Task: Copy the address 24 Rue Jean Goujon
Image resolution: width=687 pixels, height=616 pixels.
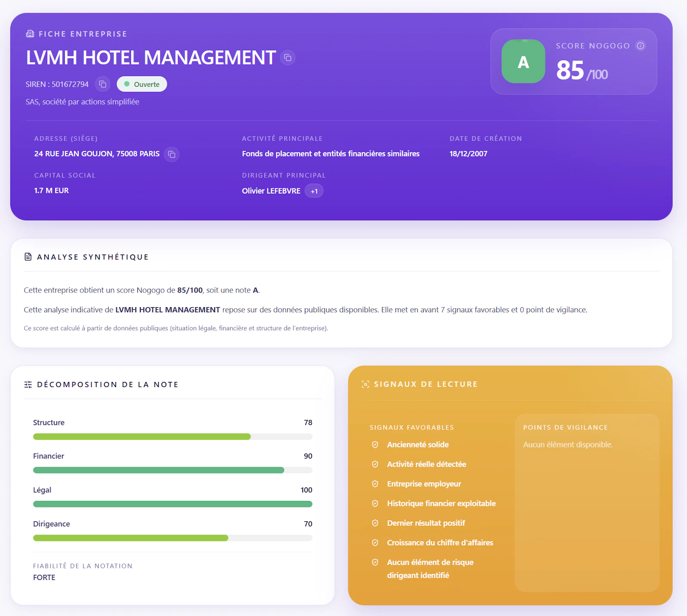Action: (172, 154)
